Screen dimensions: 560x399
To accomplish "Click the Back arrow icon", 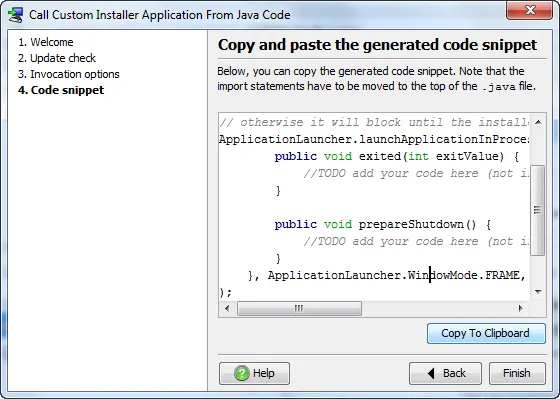I will [x=431, y=373].
